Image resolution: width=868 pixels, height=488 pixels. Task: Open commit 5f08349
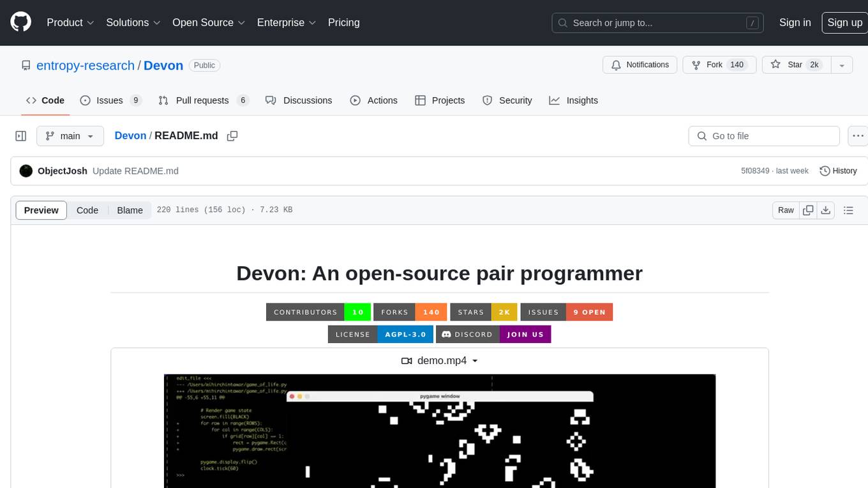755,171
